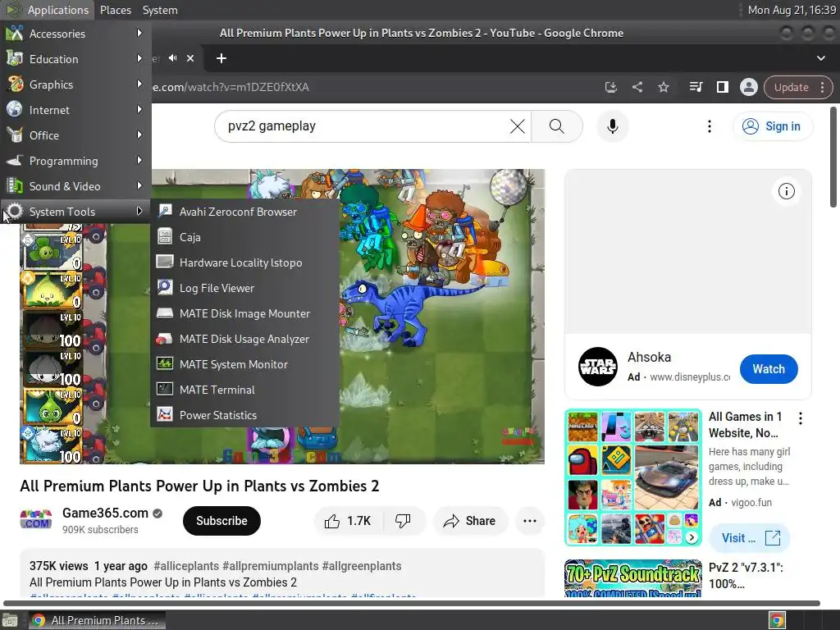Click the Visit button on vigoo.fun ad
The height and width of the screenshot is (630, 840).
[750, 538]
